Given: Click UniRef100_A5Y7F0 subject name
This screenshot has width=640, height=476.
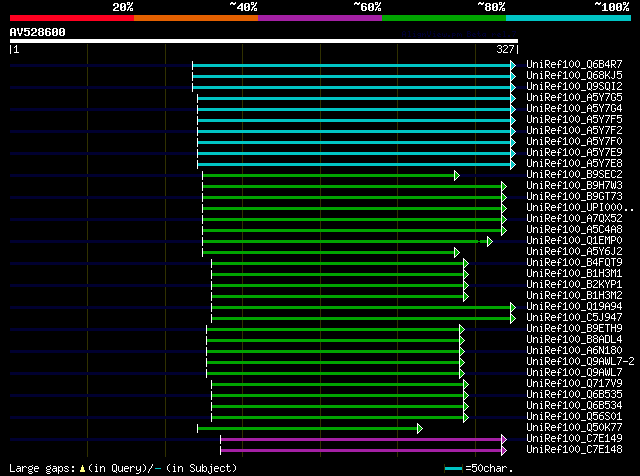Looking at the screenshot, I should (574, 142).
